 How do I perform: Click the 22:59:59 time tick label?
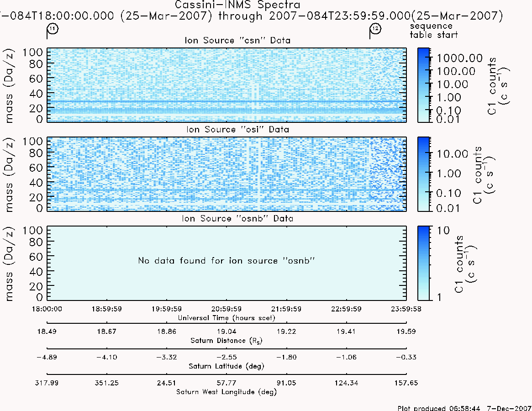click(347, 309)
